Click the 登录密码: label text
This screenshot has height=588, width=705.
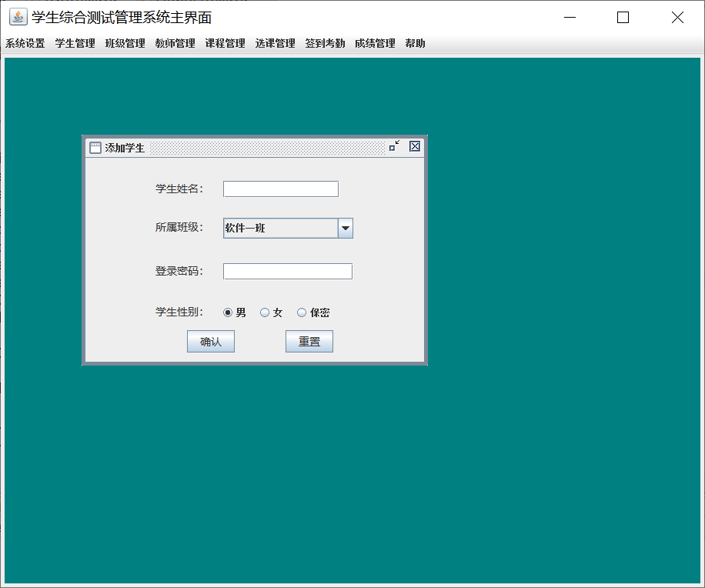pos(179,271)
